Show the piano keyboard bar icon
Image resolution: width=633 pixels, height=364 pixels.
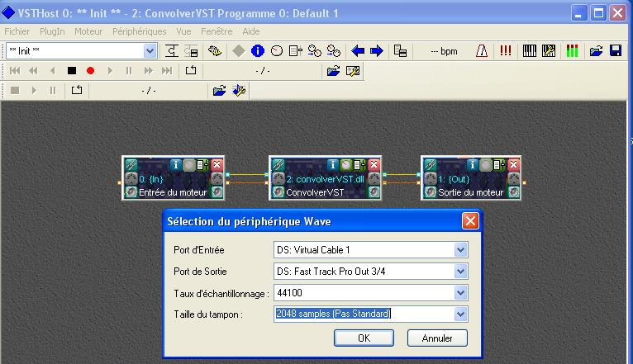point(529,51)
